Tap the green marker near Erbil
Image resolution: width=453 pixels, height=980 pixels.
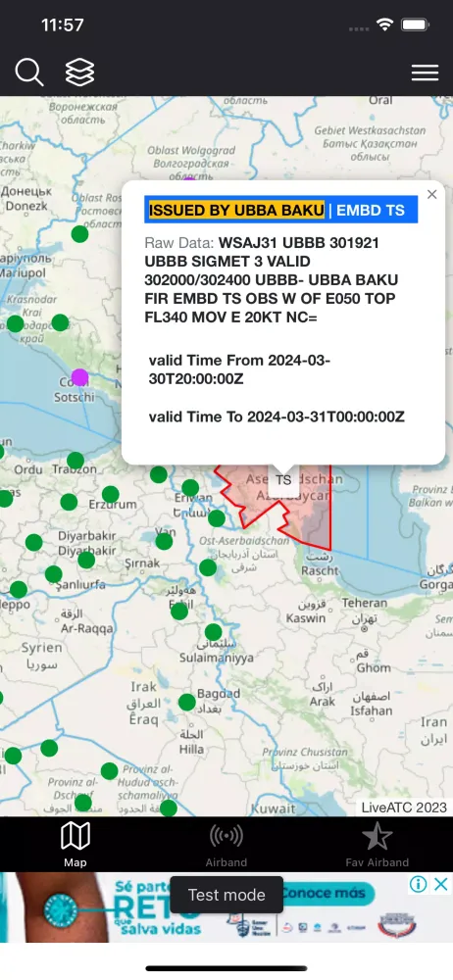pyautogui.click(x=179, y=612)
